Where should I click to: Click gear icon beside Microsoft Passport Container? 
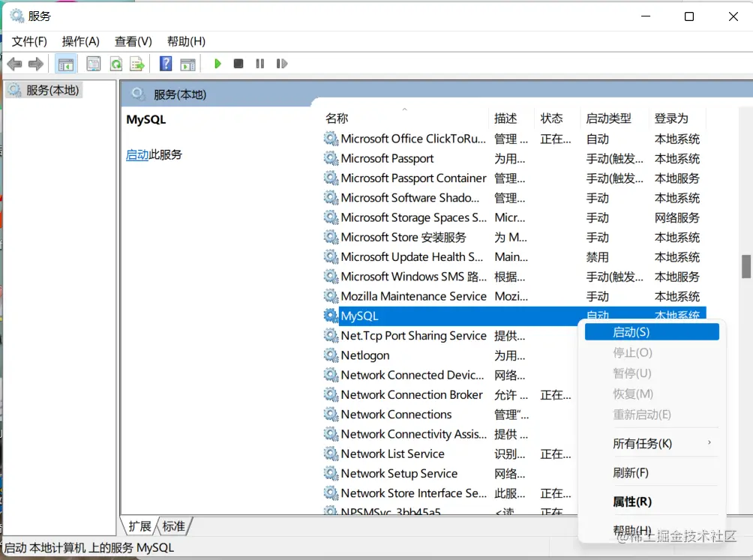(331, 178)
